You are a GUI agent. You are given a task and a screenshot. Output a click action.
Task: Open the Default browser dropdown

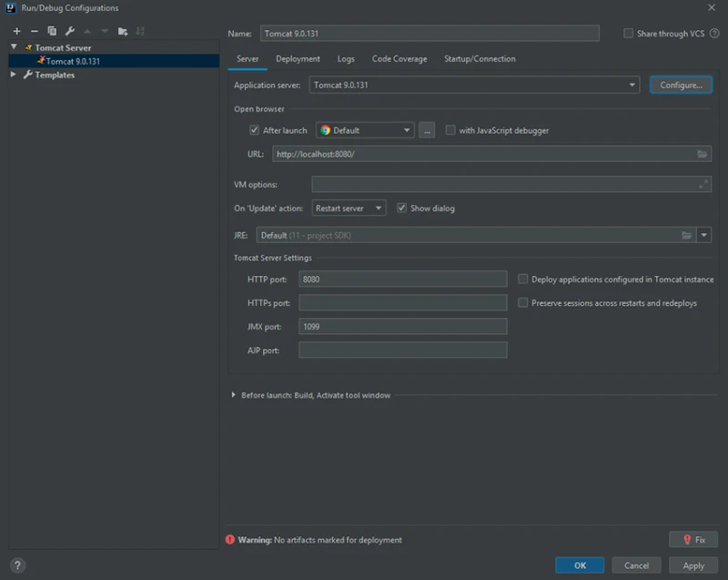click(x=365, y=130)
